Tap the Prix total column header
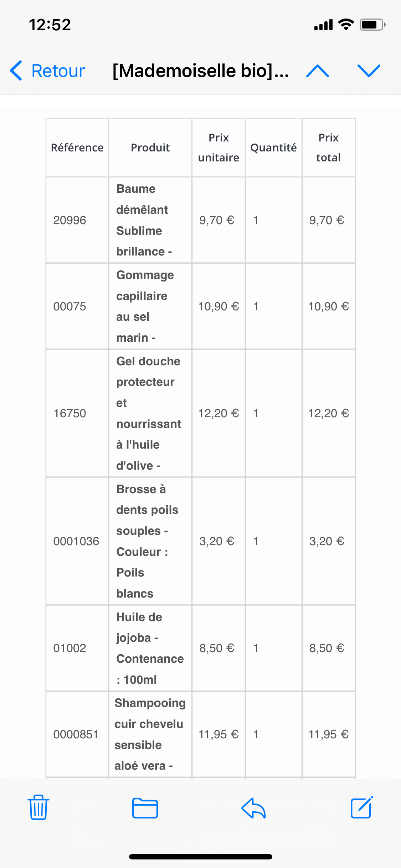This screenshot has width=401, height=868. (328, 148)
